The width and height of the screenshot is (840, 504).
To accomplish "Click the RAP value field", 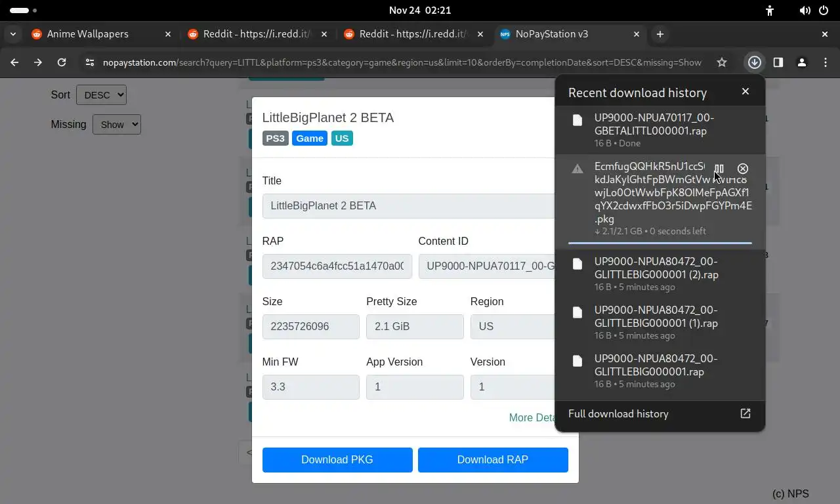I will pos(337,266).
